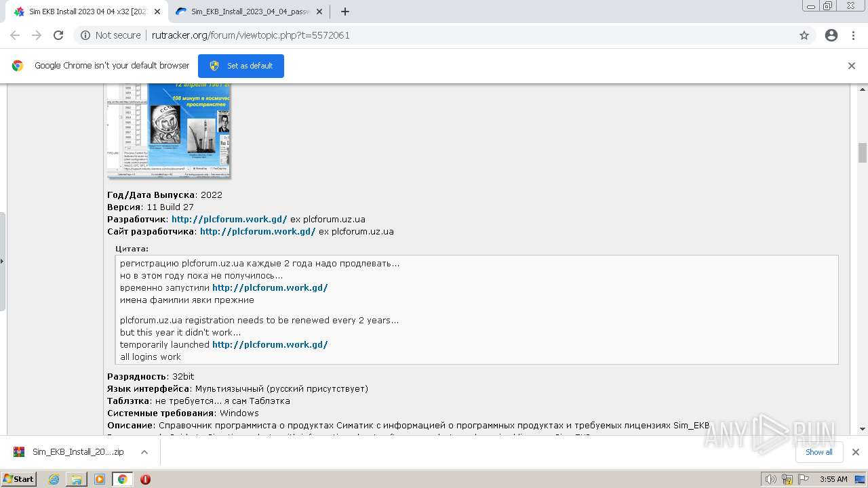Click the taskbar clock 3:55 AM
Image resolution: width=868 pixels, height=488 pixels.
833,479
